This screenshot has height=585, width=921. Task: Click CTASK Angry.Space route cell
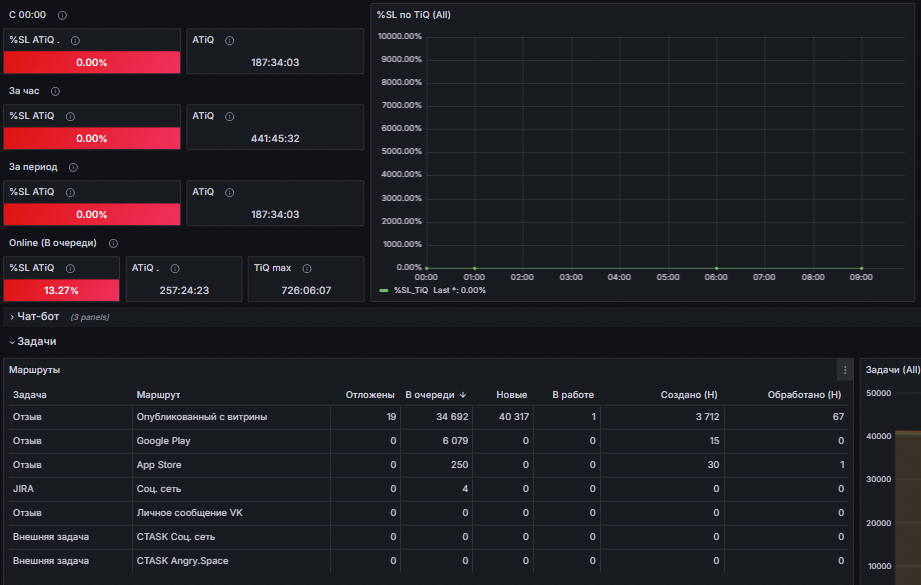(x=231, y=561)
